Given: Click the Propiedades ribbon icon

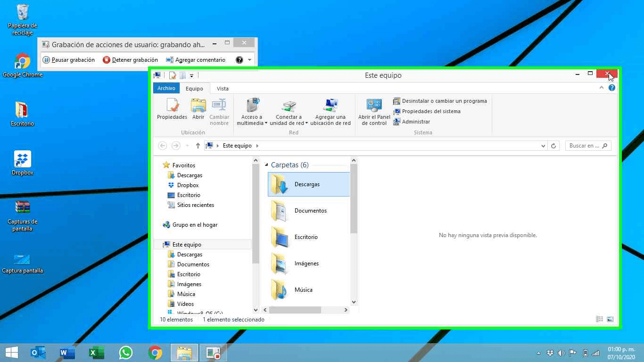Looking at the screenshot, I should tap(172, 109).
